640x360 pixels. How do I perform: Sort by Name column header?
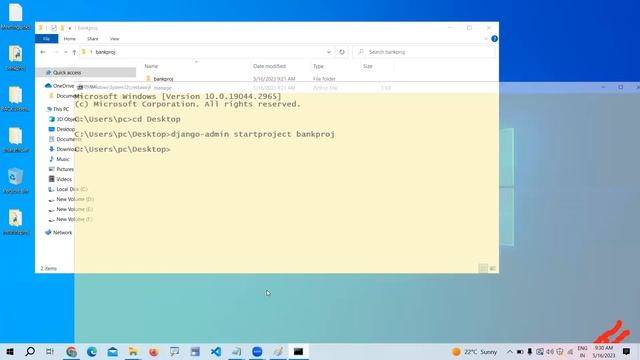point(151,66)
